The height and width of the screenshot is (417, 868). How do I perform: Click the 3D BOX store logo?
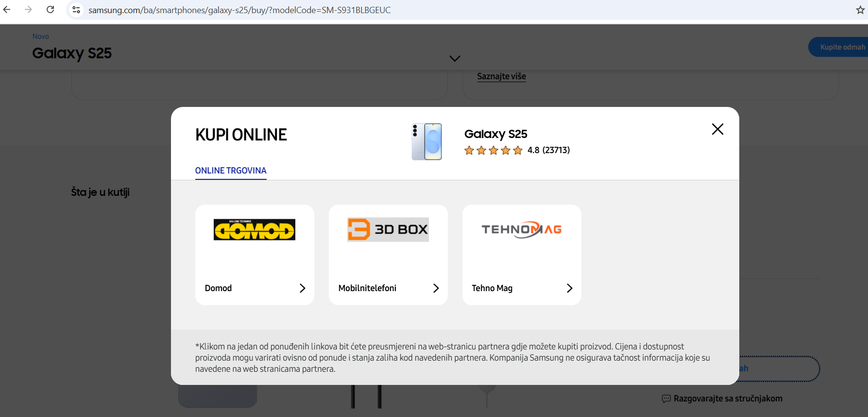click(x=388, y=229)
